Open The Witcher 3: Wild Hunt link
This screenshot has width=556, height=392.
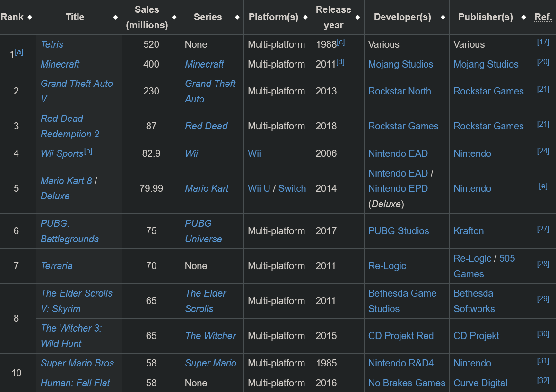coord(71,336)
